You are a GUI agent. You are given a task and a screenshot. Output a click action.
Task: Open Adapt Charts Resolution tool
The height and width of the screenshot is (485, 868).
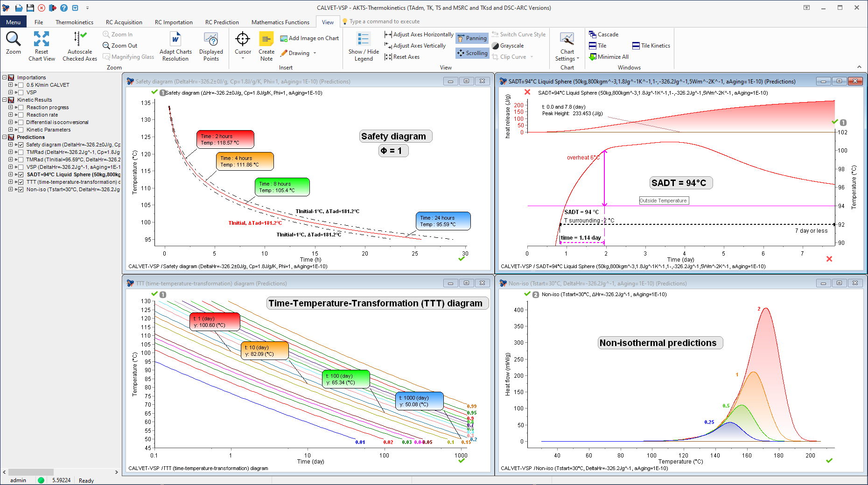[175, 40]
